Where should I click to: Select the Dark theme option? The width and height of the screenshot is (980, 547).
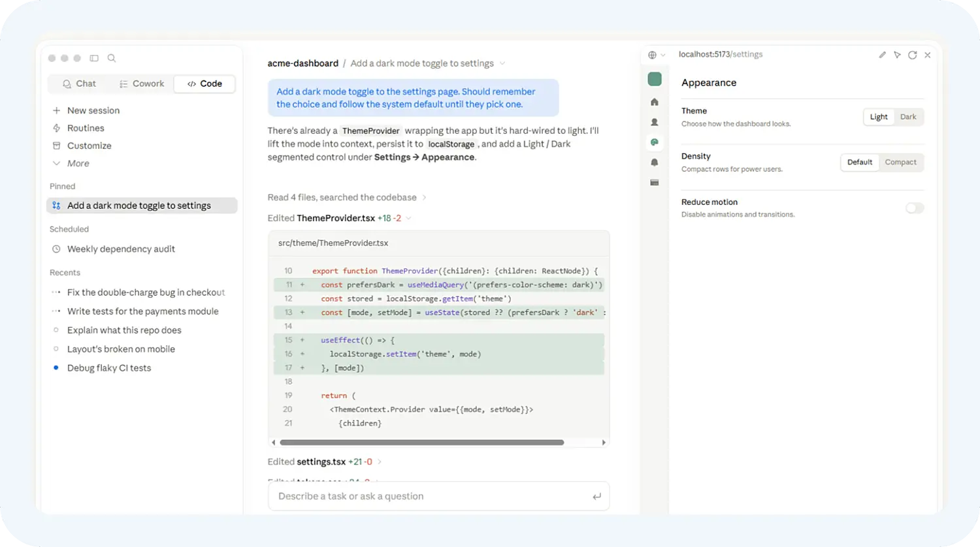908,117
